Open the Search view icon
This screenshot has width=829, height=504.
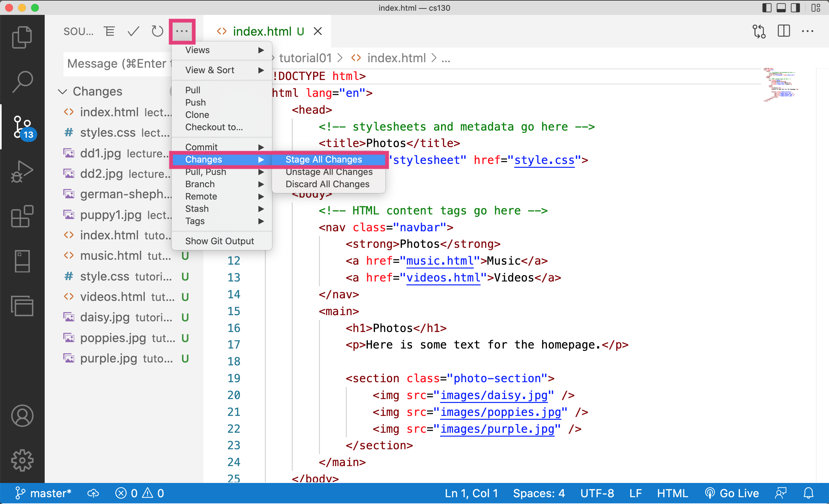[22, 80]
